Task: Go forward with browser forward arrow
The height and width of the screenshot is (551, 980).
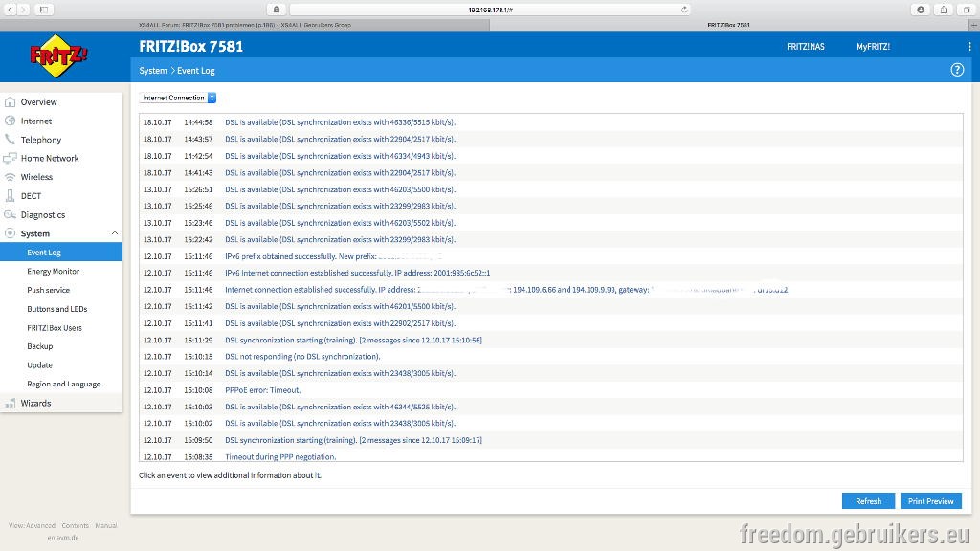Action: click(x=23, y=10)
